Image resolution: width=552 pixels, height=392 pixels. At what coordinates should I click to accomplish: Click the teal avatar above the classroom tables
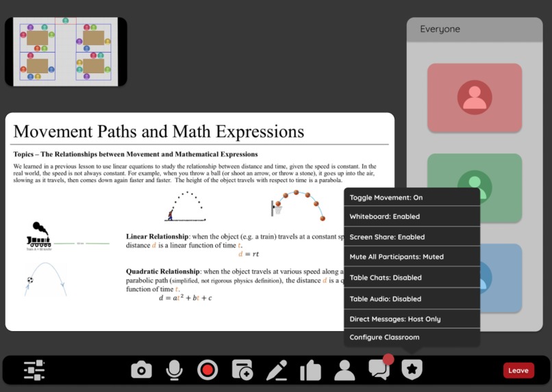[x=66, y=21]
